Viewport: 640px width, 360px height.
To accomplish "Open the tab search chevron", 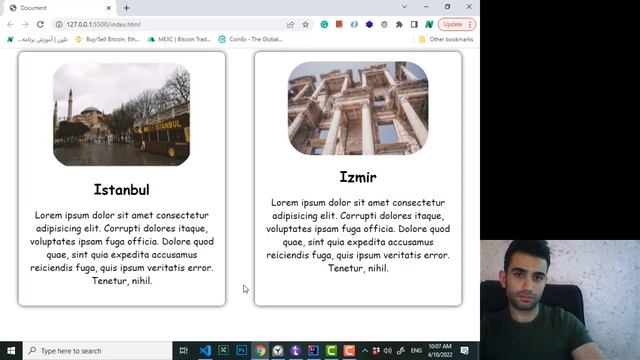I will coord(404,7).
